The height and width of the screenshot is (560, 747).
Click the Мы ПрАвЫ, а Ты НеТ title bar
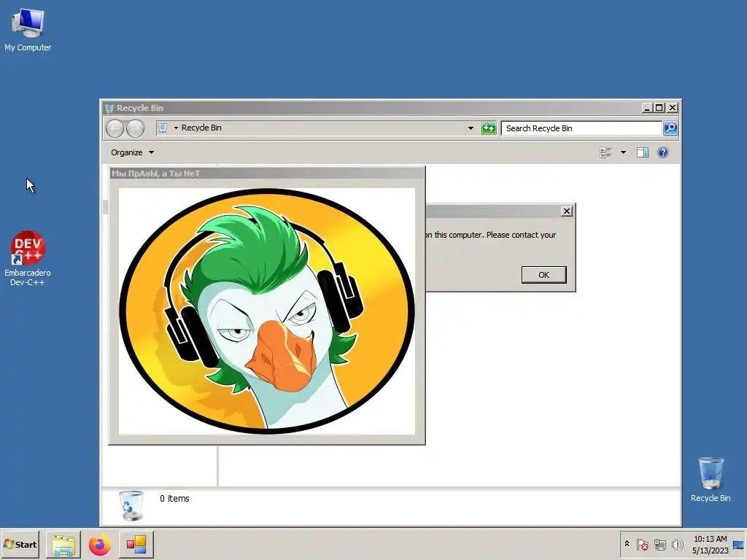click(267, 174)
